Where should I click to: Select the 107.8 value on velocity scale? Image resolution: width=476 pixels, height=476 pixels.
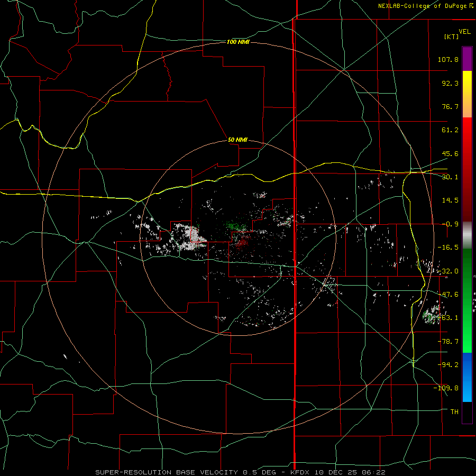(x=448, y=59)
